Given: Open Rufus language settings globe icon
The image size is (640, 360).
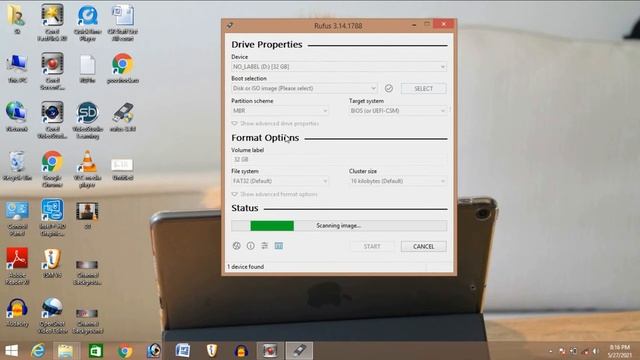Looking at the screenshot, I should (236, 246).
